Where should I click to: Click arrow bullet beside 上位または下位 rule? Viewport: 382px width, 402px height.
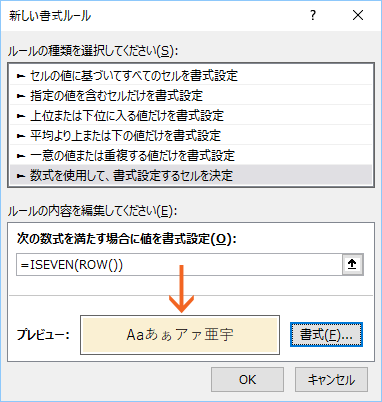21,116
